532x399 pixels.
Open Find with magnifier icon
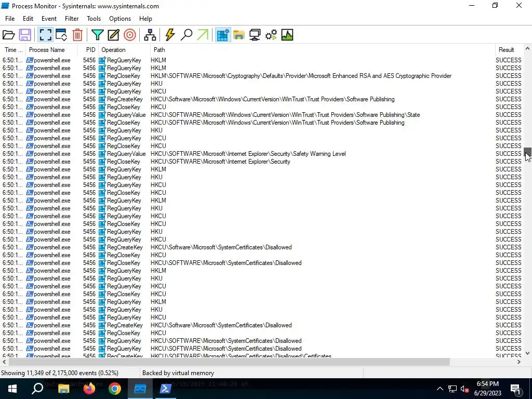pyautogui.click(x=187, y=35)
